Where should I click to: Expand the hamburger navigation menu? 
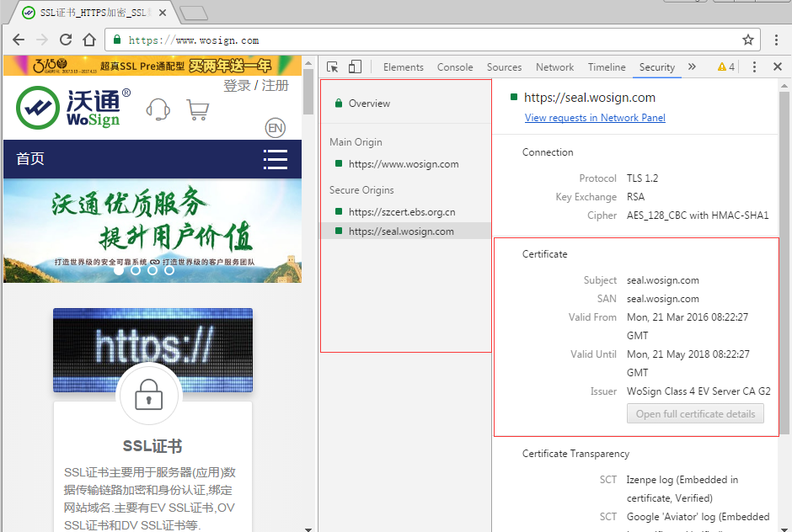click(x=276, y=159)
